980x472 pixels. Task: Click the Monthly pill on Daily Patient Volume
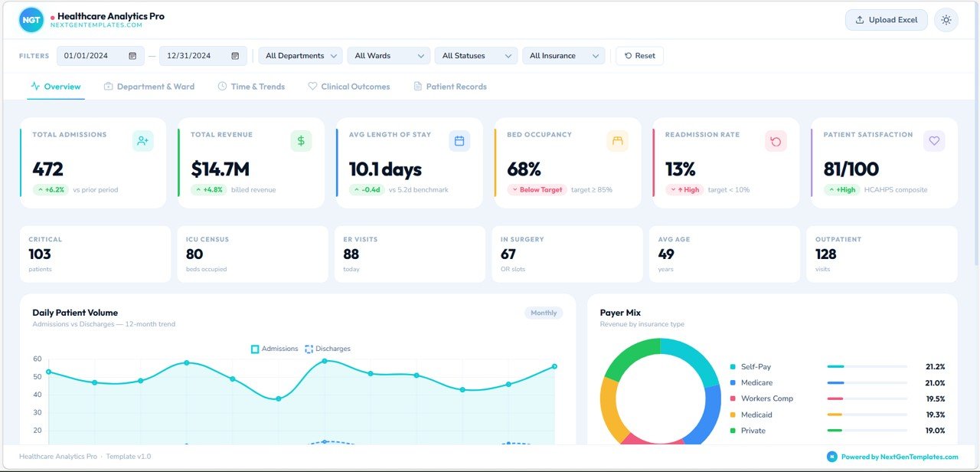(544, 313)
